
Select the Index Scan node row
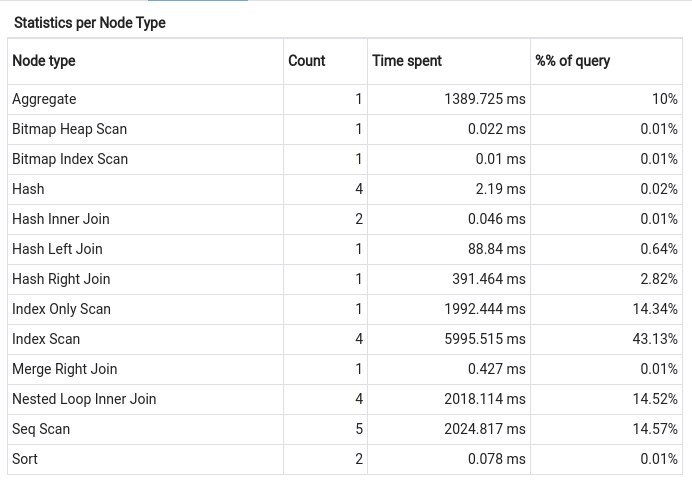coord(46,339)
